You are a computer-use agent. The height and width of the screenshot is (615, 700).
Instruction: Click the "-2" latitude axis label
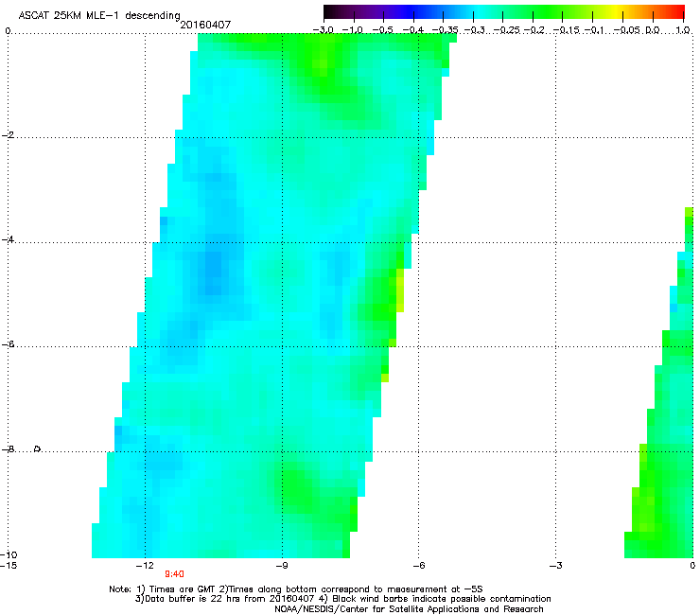tap(8, 135)
